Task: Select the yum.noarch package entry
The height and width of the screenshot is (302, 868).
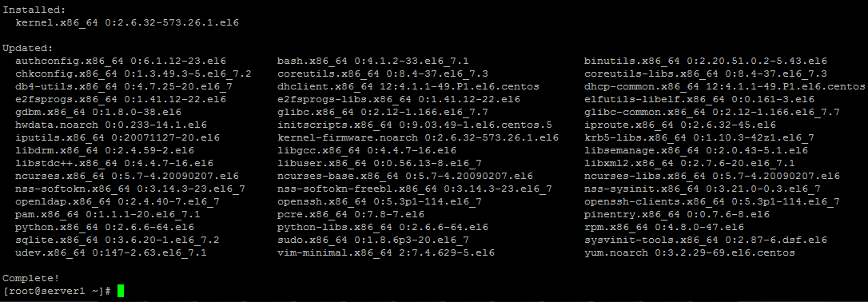Action: 690,252
